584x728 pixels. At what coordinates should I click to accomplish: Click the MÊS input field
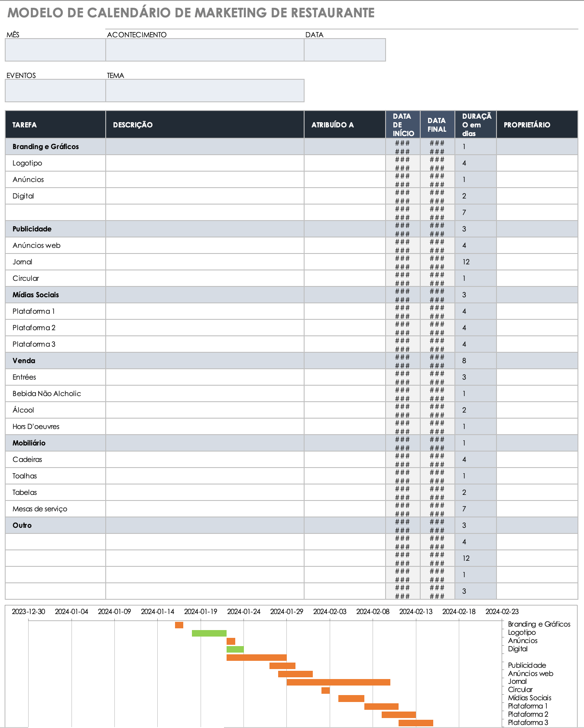click(x=55, y=50)
